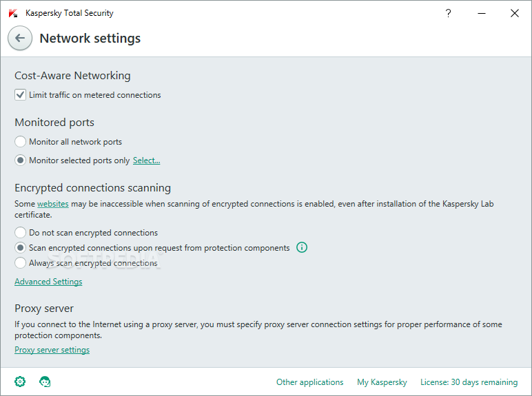Open the help question mark
The height and width of the screenshot is (396, 532).
pyautogui.click(x=448, y=13)
